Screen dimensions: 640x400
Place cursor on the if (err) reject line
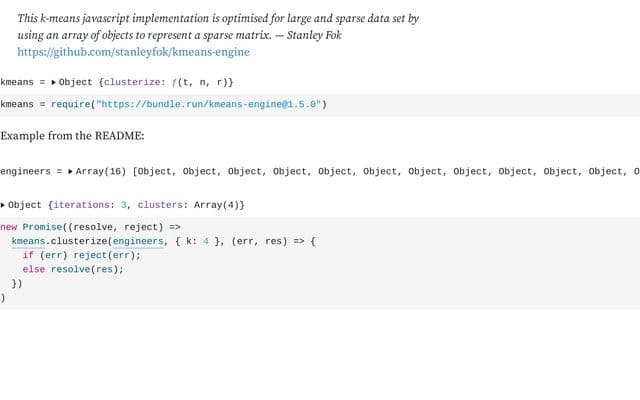tap(82, 256)
